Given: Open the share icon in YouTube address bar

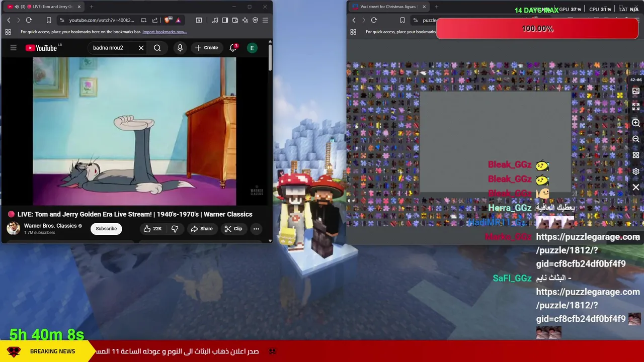Looking at the screenshot, I should click(x=155, y=20).
